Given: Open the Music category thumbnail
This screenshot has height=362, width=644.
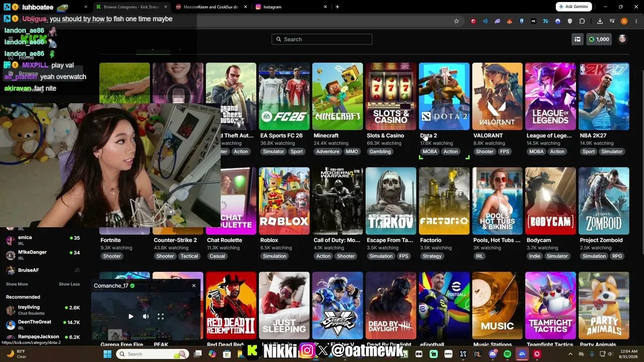Looking at the screenshot, I should (x=498, y=306).
